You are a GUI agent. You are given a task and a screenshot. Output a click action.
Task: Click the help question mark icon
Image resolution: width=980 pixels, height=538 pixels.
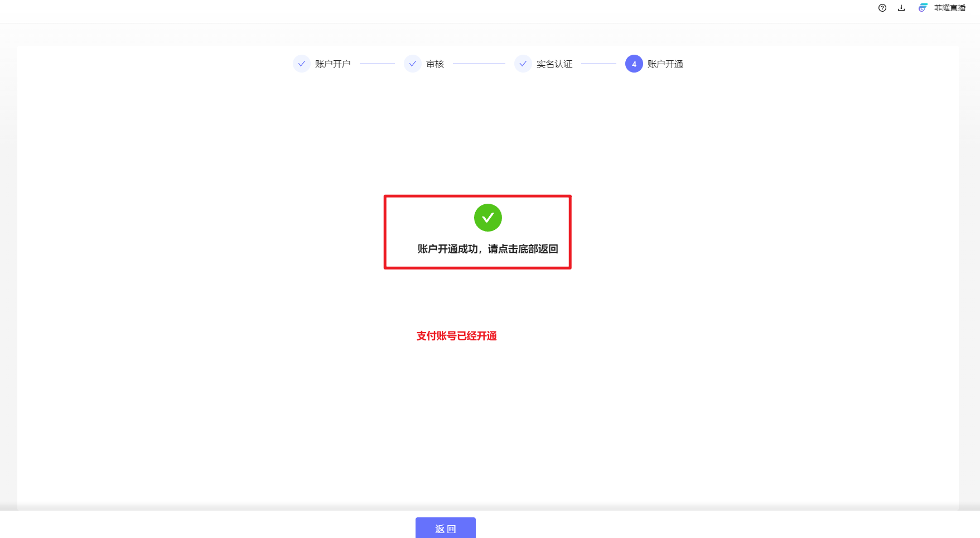coord(882,8)
